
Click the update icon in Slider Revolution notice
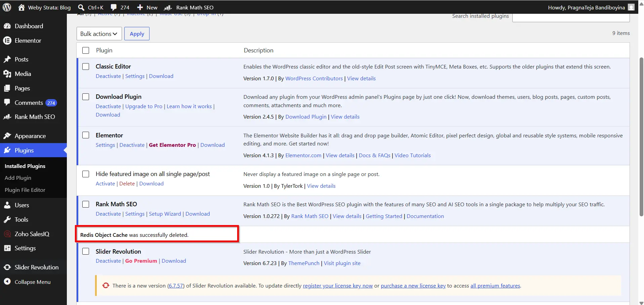coord(106,286)
